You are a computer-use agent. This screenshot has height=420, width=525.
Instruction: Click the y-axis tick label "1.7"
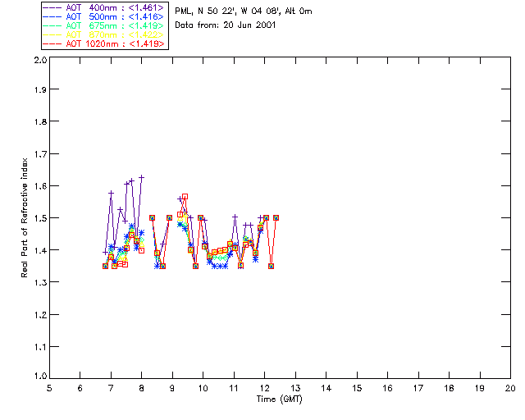point(40,154)
